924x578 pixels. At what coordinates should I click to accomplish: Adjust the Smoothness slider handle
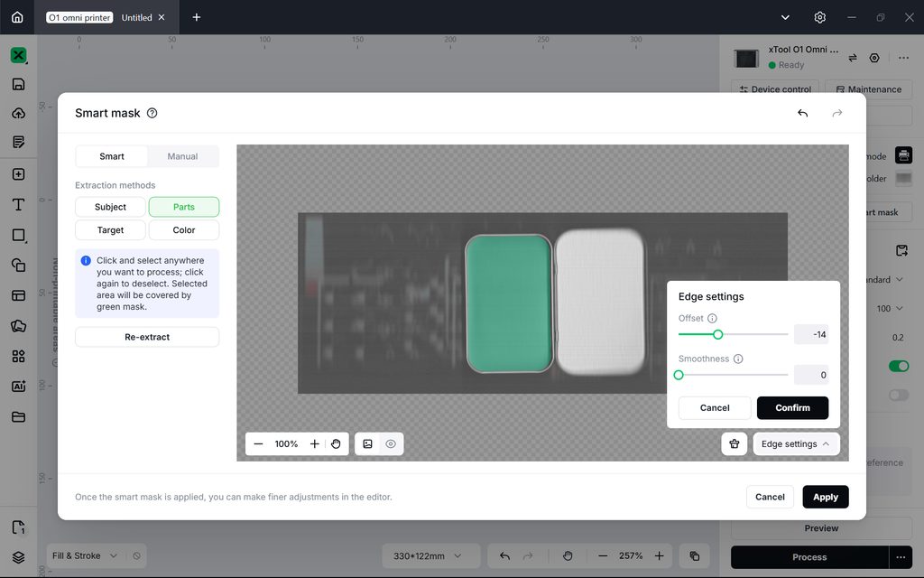(x=679, y=375)
